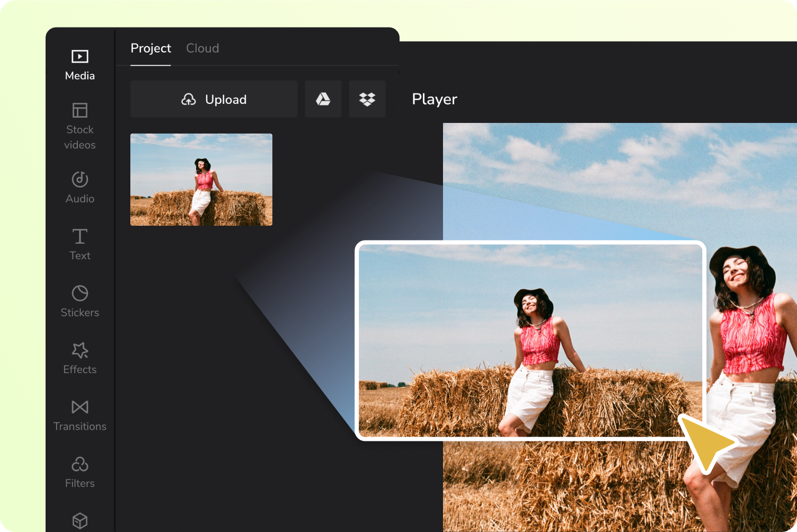Open the Media panel in the sidebar
The width and height of the screenshot is (797, 532).
(x=79, y=65)
